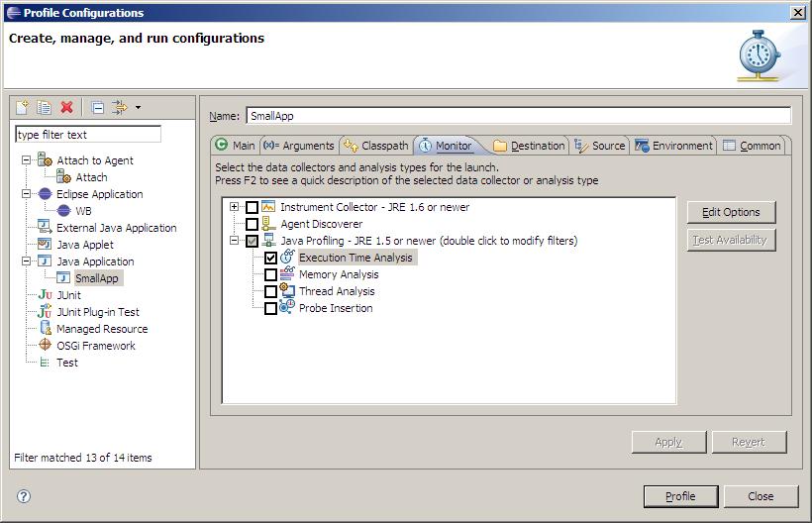Select the JUnit Plug-in Test item
This screenshot has width=812, height=523.
click(98, 312)
